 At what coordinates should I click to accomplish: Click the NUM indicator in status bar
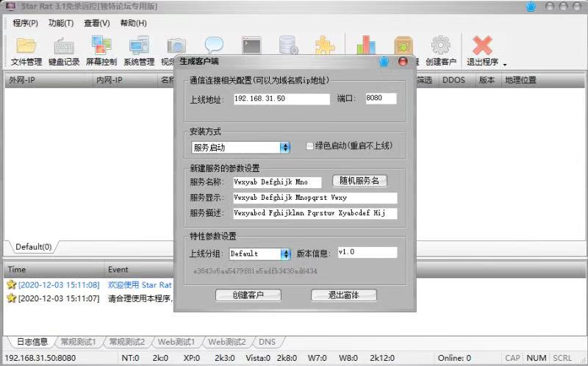click(x=537, y=358)
